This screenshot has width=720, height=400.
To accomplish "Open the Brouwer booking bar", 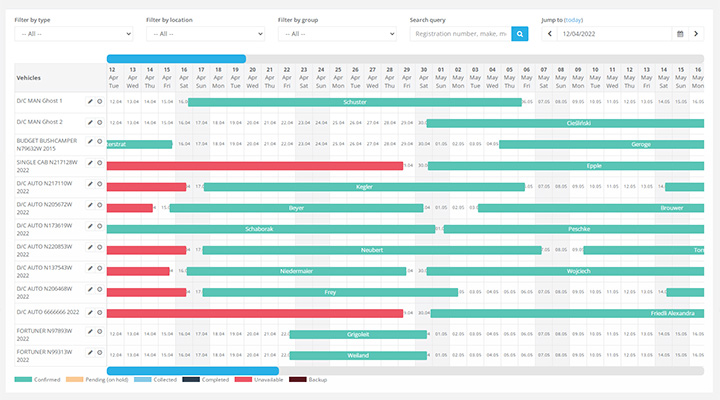I will coord(591,208).
